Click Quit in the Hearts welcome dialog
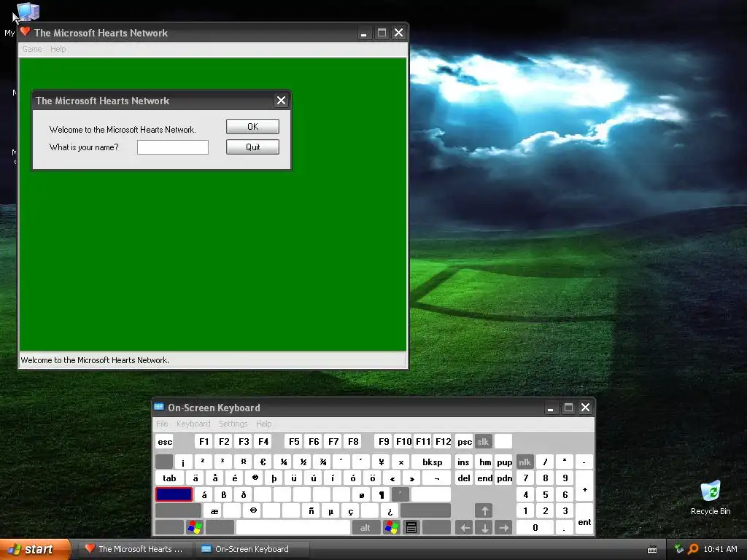 pyautogui.click(x=252, y=147)
